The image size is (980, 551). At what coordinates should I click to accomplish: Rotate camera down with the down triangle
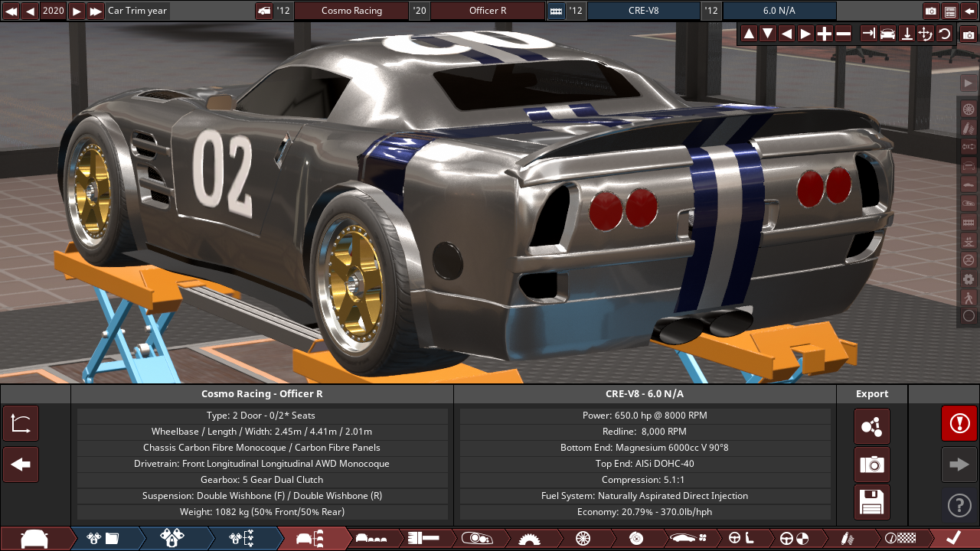point(767,34)
